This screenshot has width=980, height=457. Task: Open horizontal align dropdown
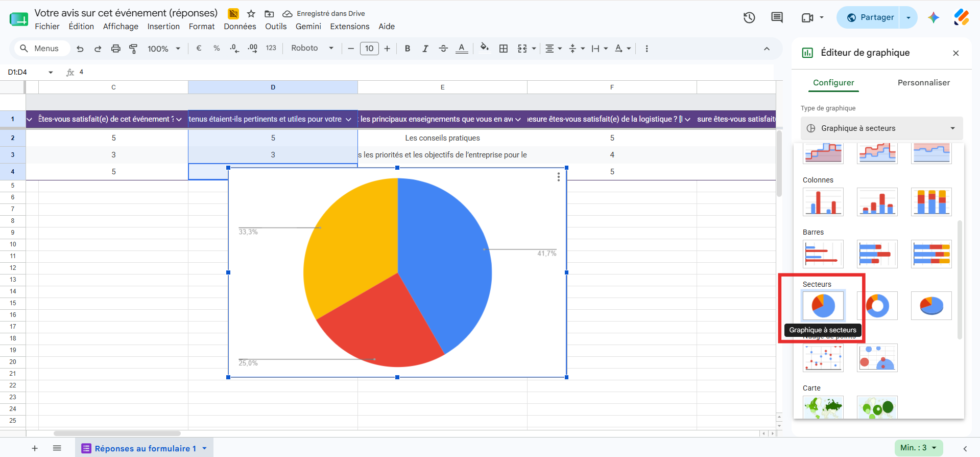point(554,49)
